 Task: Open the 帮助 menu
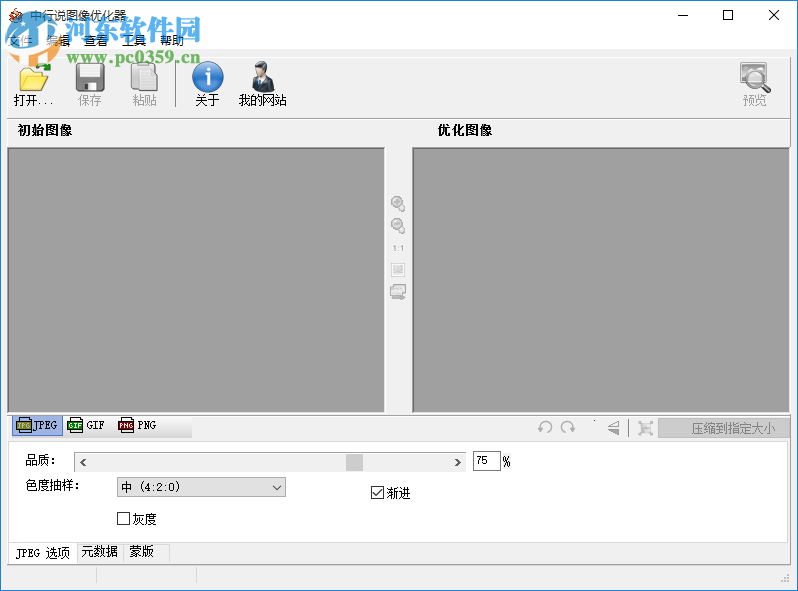click(x=172, y=40)
